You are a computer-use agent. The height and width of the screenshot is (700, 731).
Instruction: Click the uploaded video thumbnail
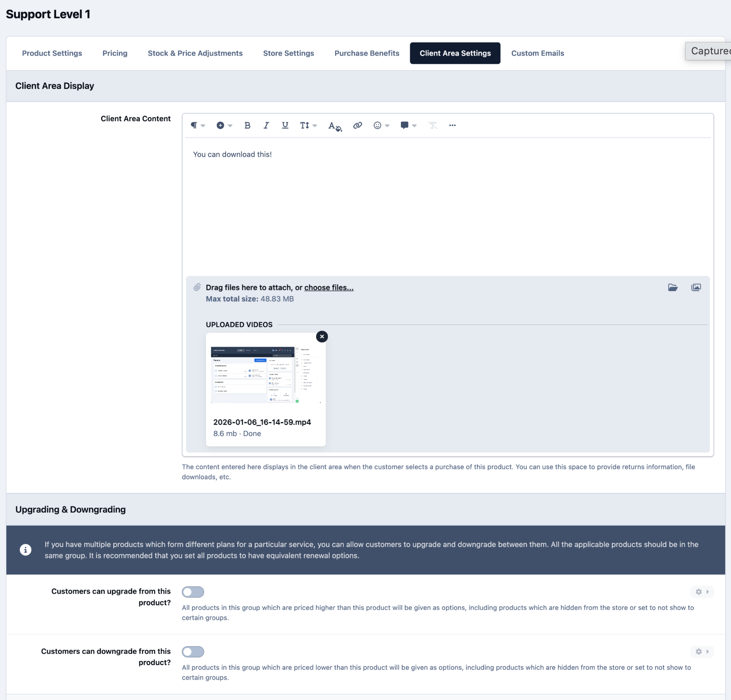266,375
